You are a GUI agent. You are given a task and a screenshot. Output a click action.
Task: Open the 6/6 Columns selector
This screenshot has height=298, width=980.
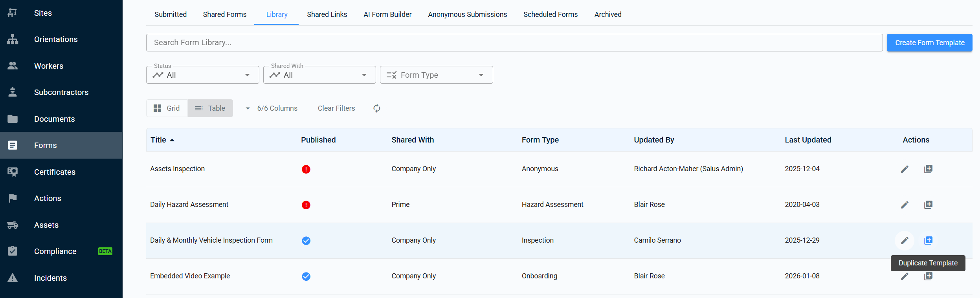pyautogui.click(x=272, y=108)
